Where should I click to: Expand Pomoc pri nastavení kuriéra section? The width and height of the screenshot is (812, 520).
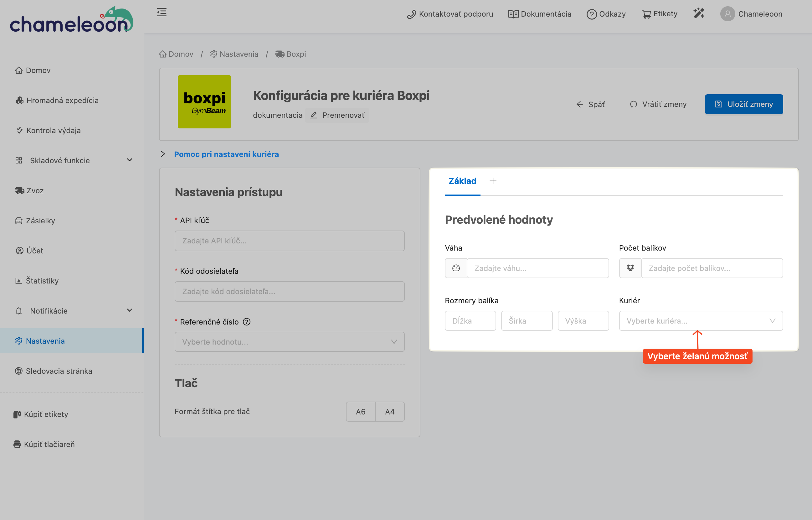226,154
